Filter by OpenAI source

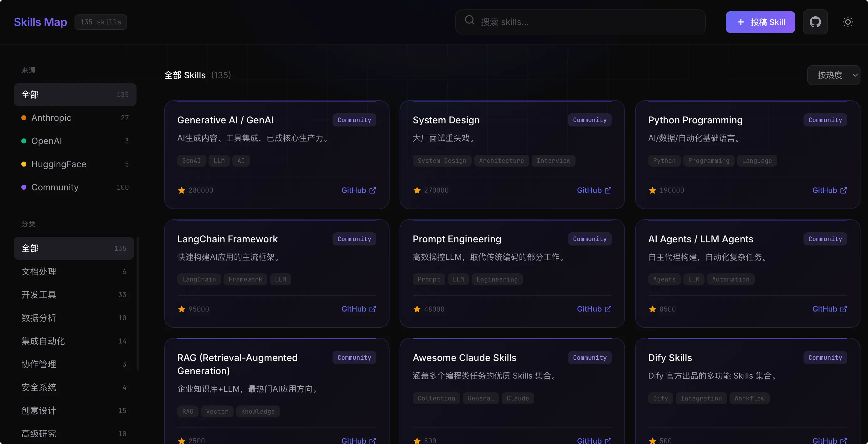tap(75, 141)
